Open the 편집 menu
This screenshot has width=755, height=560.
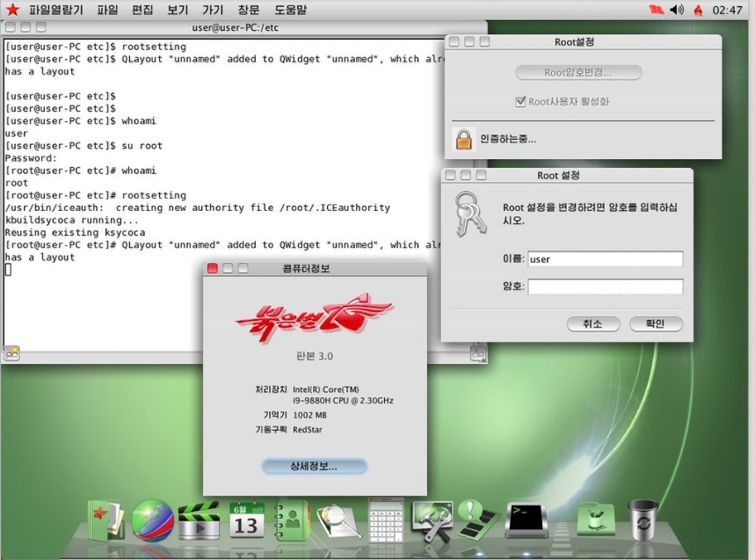[142, 10]
